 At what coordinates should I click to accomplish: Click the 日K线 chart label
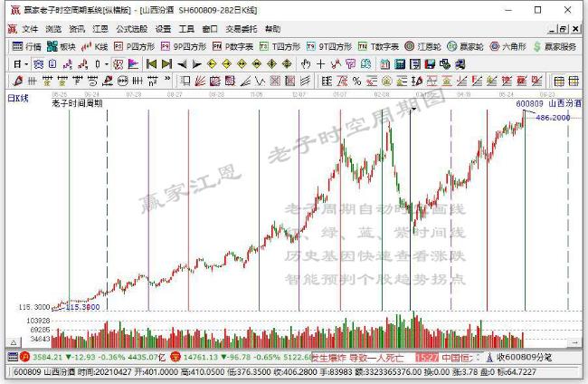point(18,99)
